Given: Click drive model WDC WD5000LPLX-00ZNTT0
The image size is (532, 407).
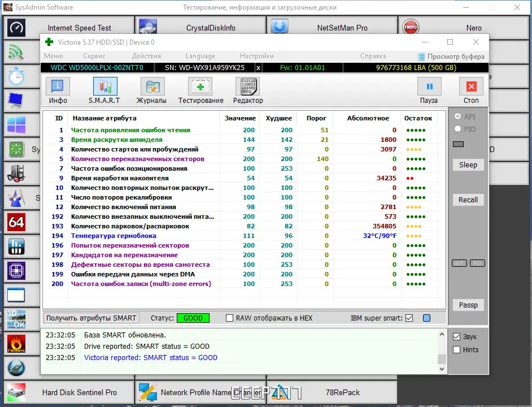Looking at the screenshot, I should click(97, 68).
